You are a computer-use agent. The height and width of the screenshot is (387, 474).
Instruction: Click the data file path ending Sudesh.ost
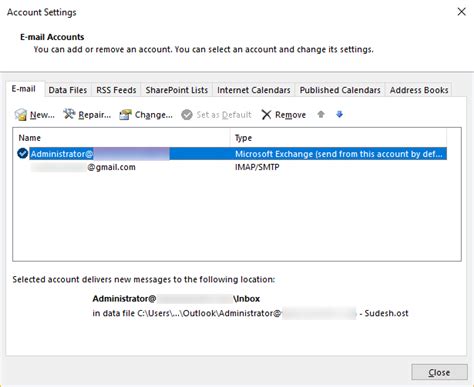click(x=250, y=313)
